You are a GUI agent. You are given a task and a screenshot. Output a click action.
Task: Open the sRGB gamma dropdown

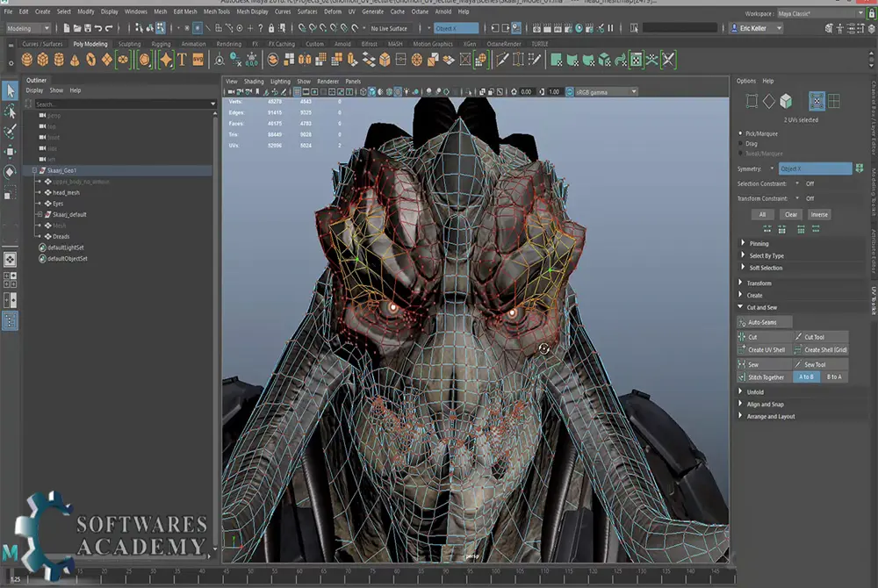(x=606, y=92)
